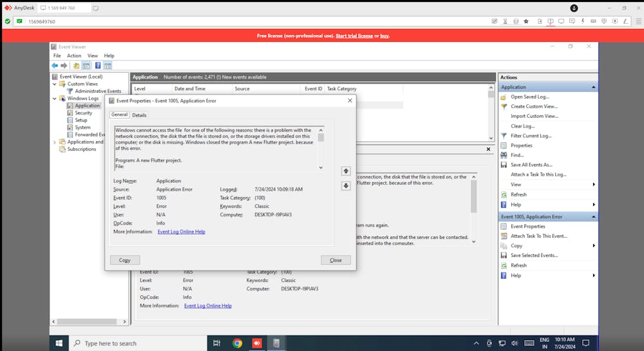Select the Security log in the tree
Viewport: 644px width, 351px height.
84,113
